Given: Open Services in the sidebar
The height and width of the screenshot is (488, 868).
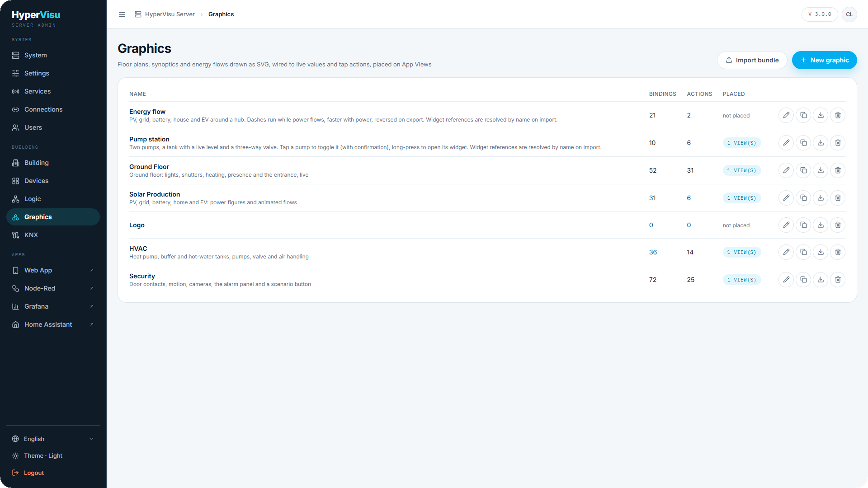Looking at the screenshot, I should point(53,91).
